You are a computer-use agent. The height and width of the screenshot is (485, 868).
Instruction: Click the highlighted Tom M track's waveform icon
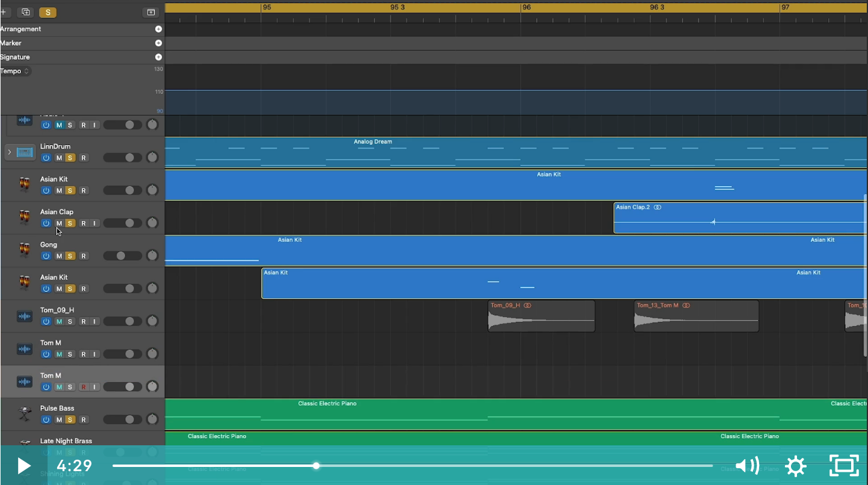(25, 382)
